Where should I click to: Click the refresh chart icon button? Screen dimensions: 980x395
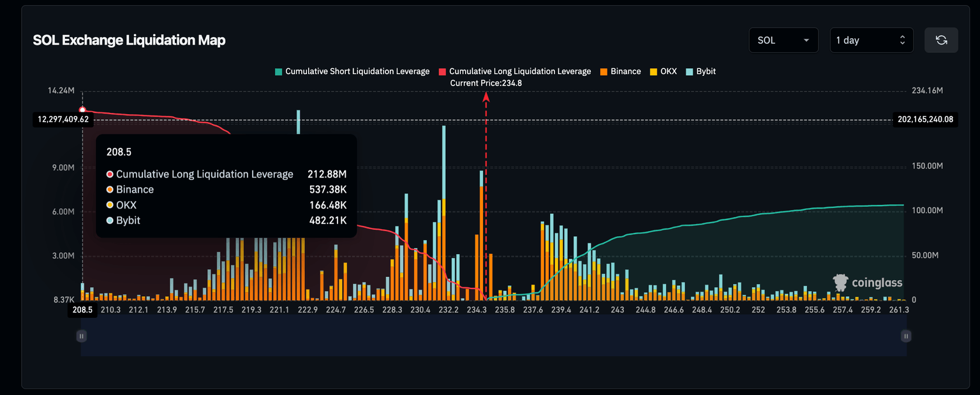[941, 40]
